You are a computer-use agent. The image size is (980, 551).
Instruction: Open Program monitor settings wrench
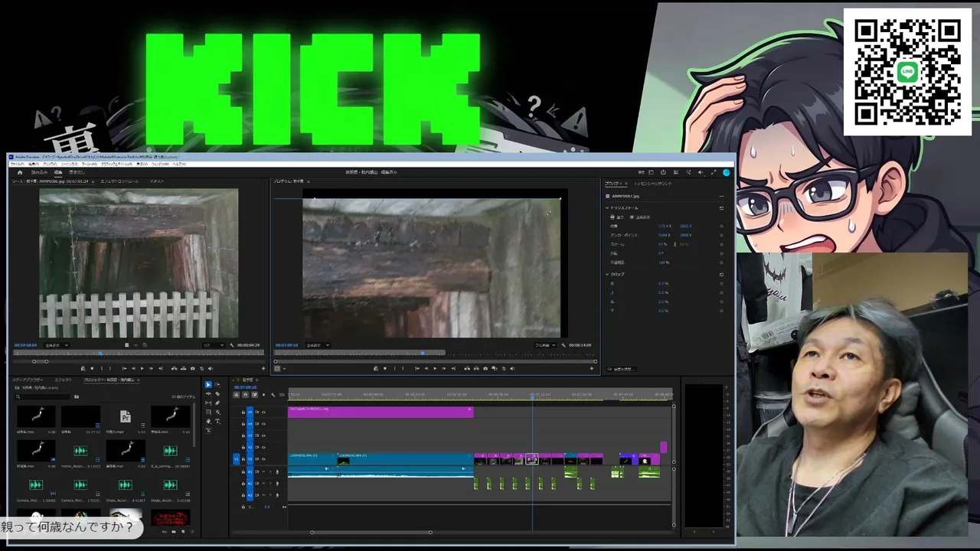[x=563, y=345]
